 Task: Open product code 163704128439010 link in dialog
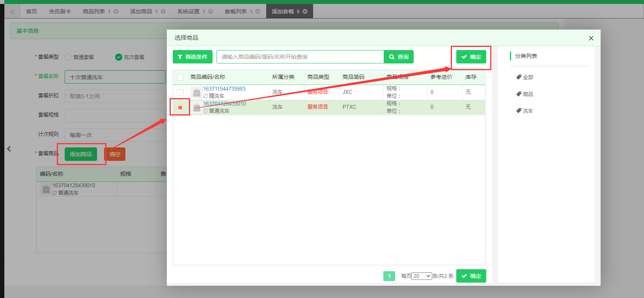(x=224, y=104)
